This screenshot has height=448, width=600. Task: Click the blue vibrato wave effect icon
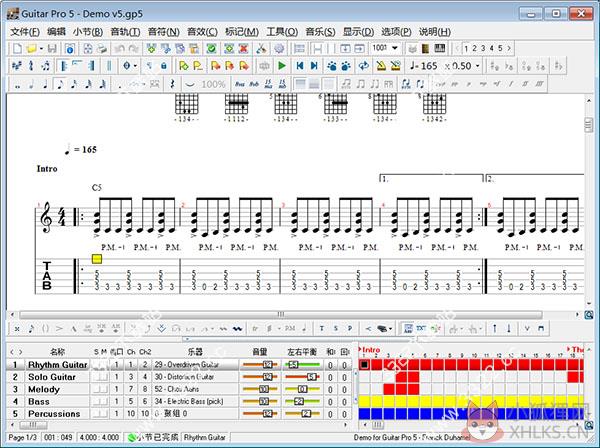pos(238,329)
